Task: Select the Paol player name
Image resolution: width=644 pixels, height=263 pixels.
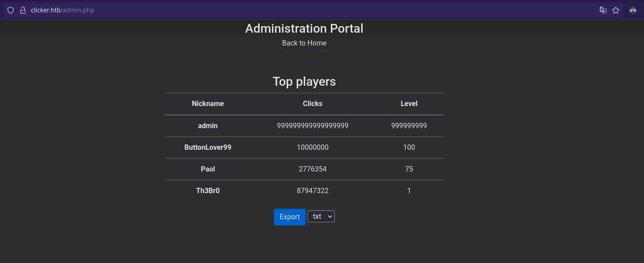Action: (x=208, y=169)
